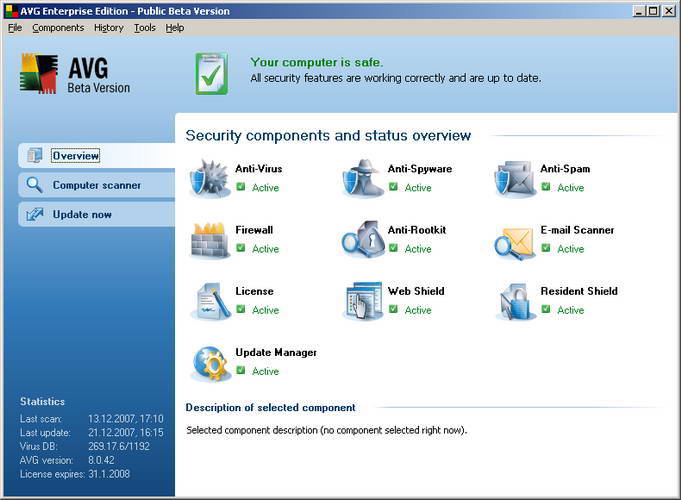Click Firewall green Active status check
Screen dimensions: 681x500
[x=241, y=248]
